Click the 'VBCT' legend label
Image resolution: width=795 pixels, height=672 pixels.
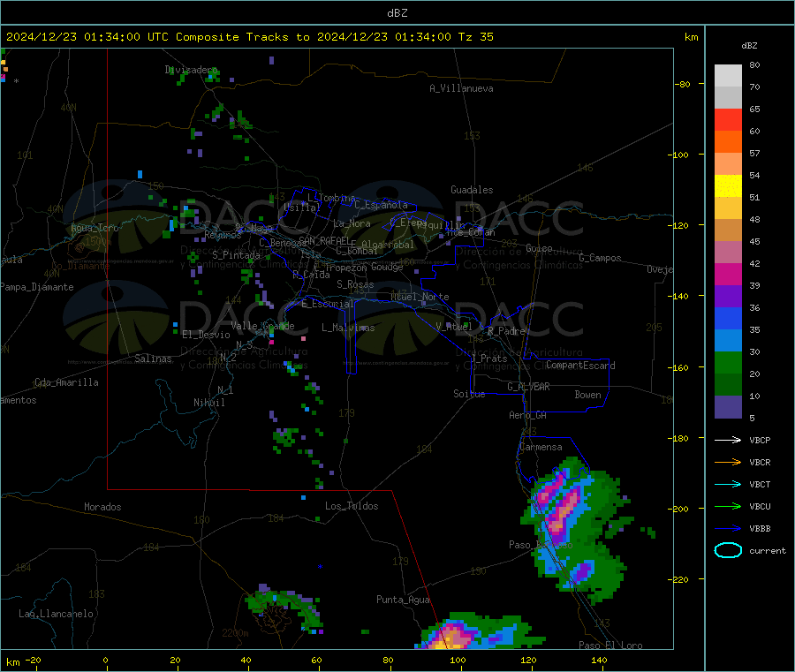click(x=760, y=485)
